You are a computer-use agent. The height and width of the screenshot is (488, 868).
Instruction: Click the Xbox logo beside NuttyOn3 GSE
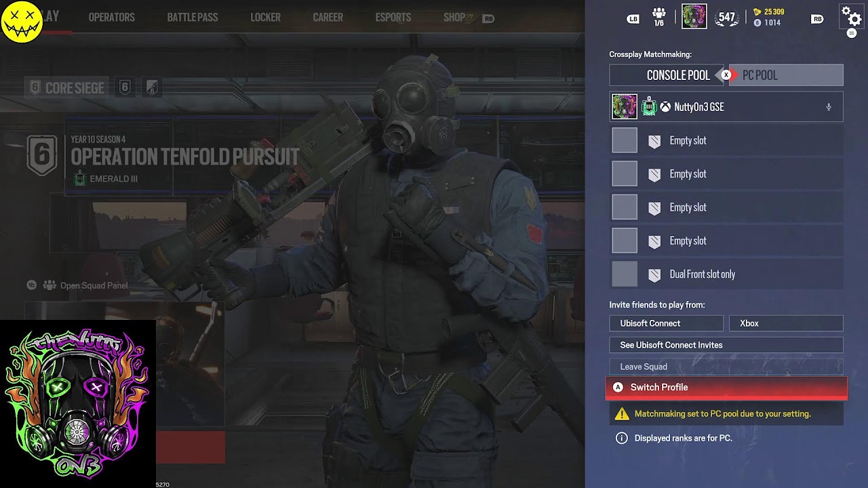665,107
